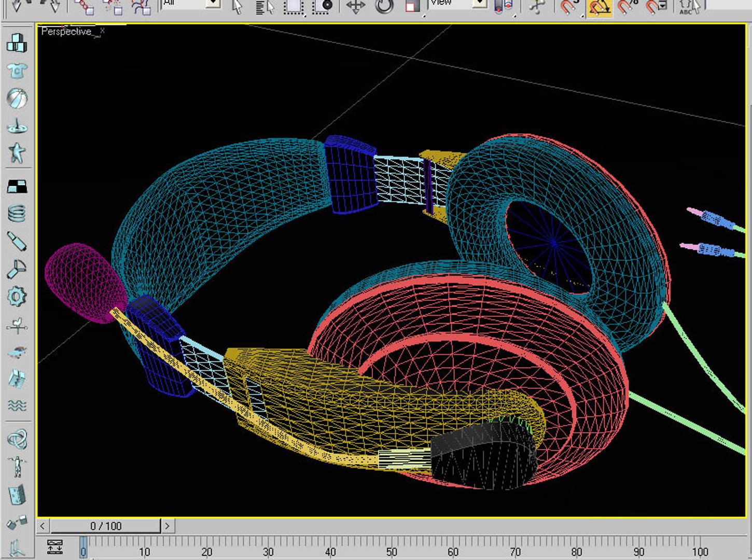
Task: Create a reactor Rigid Body Collection
Action: click(17, 43)
